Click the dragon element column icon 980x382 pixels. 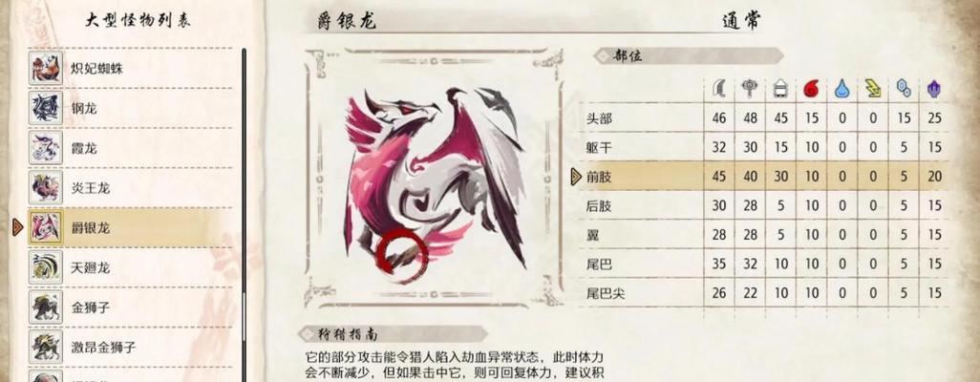(x=934, y=90)
